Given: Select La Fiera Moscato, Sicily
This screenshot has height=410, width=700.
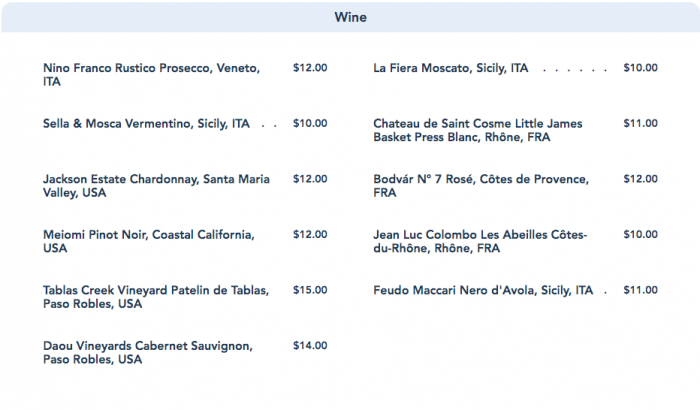Looking at the screenshot, I should pos(451,68).
